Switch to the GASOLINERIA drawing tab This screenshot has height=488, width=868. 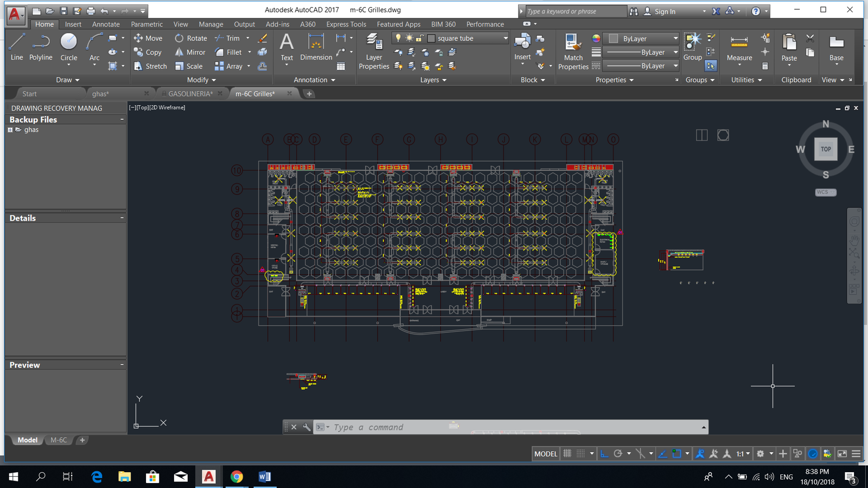(x=190, y=94)
